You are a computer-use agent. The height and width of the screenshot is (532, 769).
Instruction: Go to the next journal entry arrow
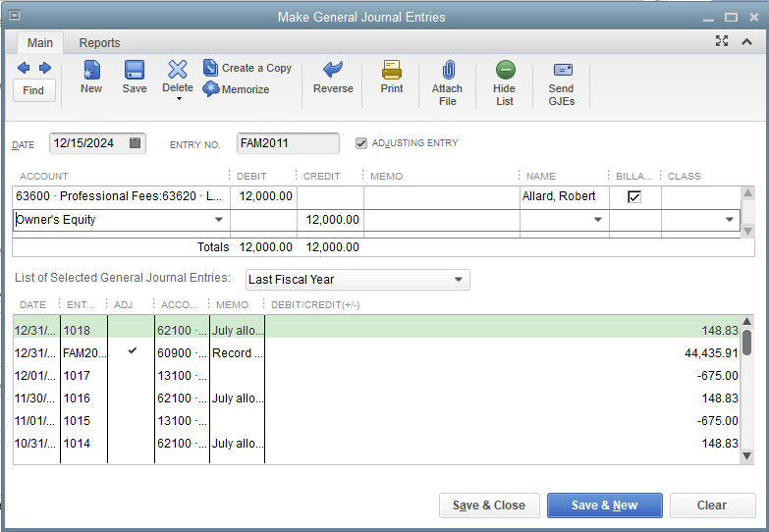click(45, 68)
